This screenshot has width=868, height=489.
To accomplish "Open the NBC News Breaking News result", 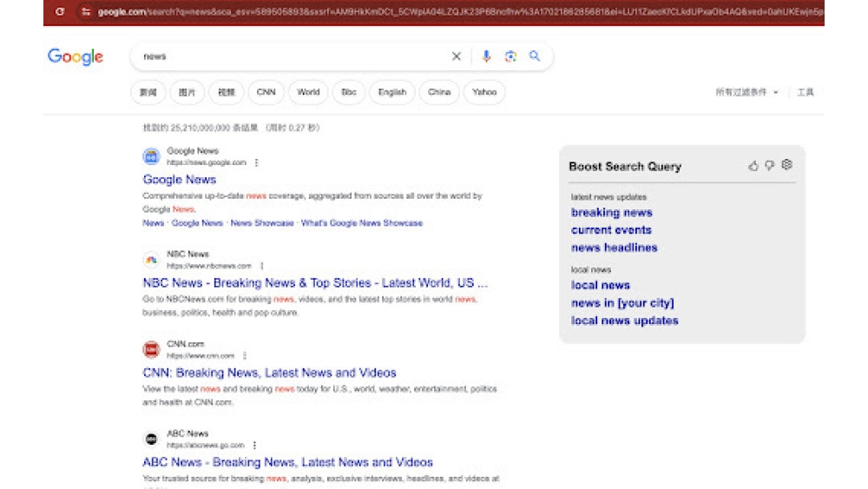I will tap(315, 283).
